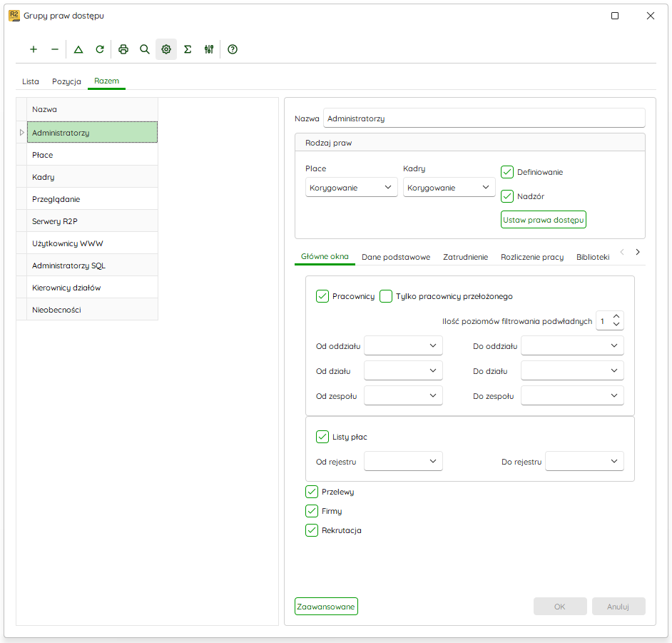The image size is (672, 643).
Task: Enable Tylko pracownicy przełożonego checkbox
Action: coord(386,296)
